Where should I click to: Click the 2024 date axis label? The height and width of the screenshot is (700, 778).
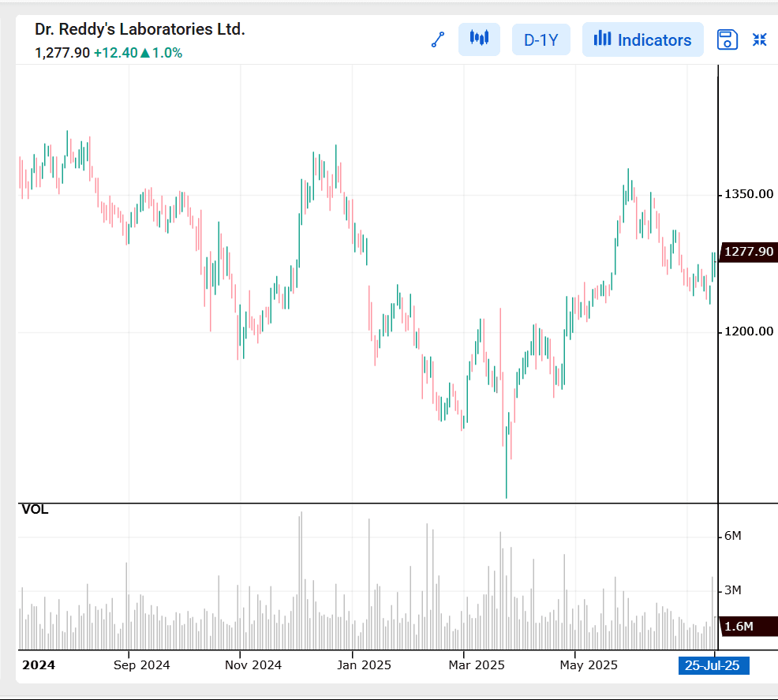(39, 665)
